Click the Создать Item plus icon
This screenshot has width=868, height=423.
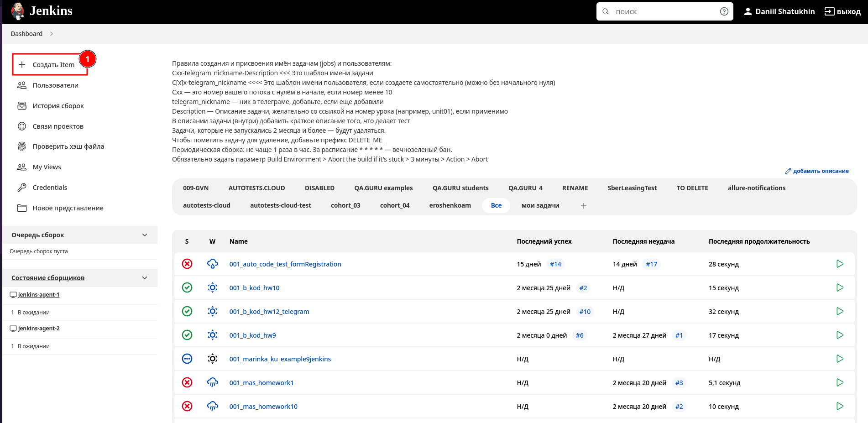pos(22,64)
